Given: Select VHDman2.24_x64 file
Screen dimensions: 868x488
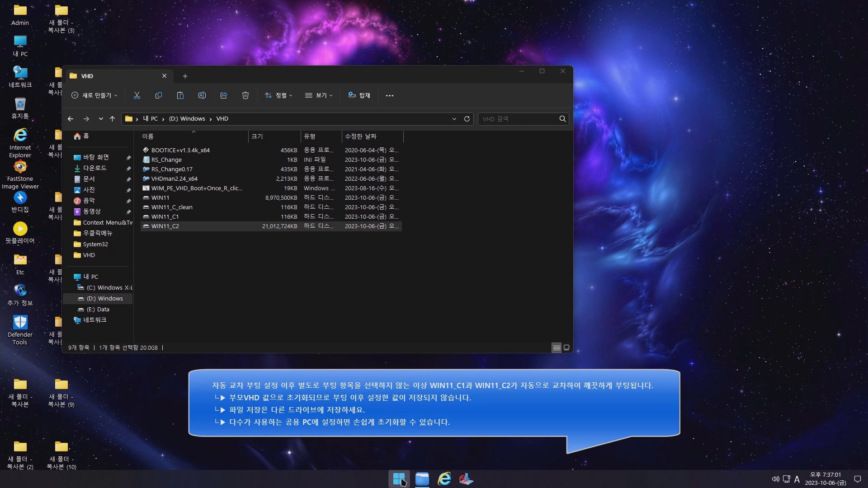Looking at the screenshot, I should pos(271,178).
